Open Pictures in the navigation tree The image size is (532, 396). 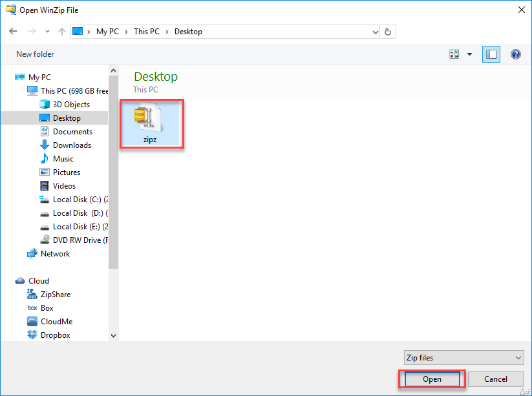[67, 172]
